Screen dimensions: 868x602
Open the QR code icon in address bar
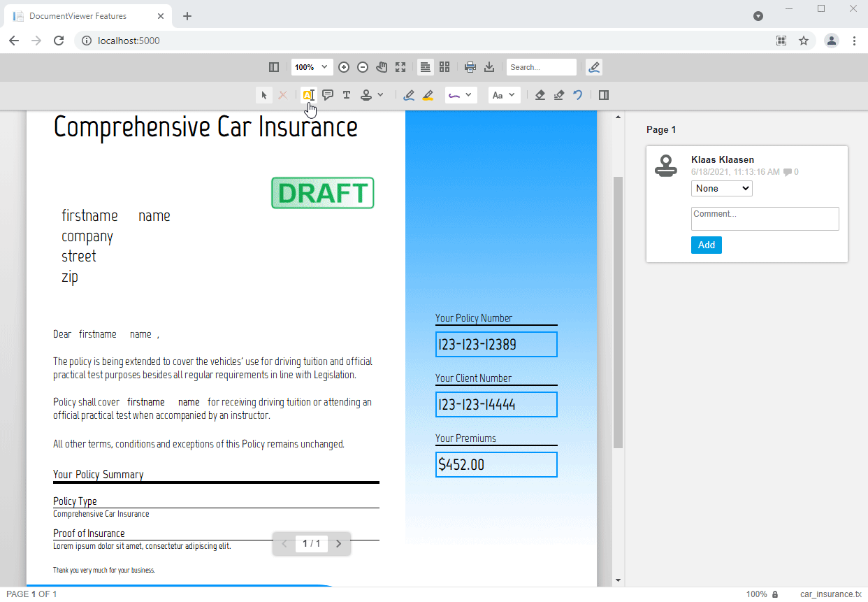tap(781, 41)
